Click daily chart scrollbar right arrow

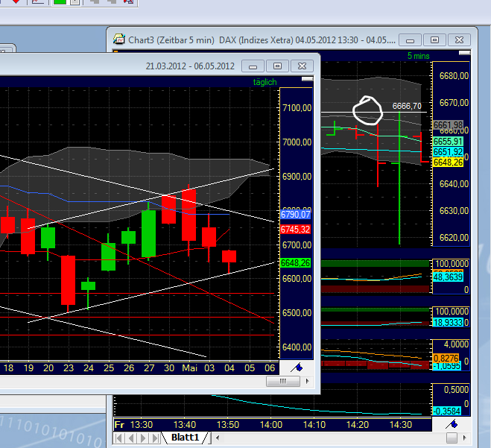pos(307,381)
